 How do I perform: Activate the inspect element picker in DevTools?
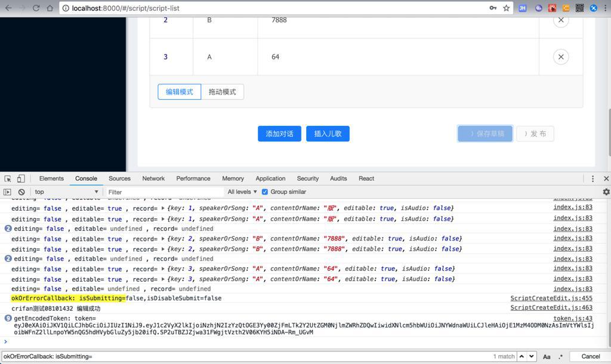8,178
